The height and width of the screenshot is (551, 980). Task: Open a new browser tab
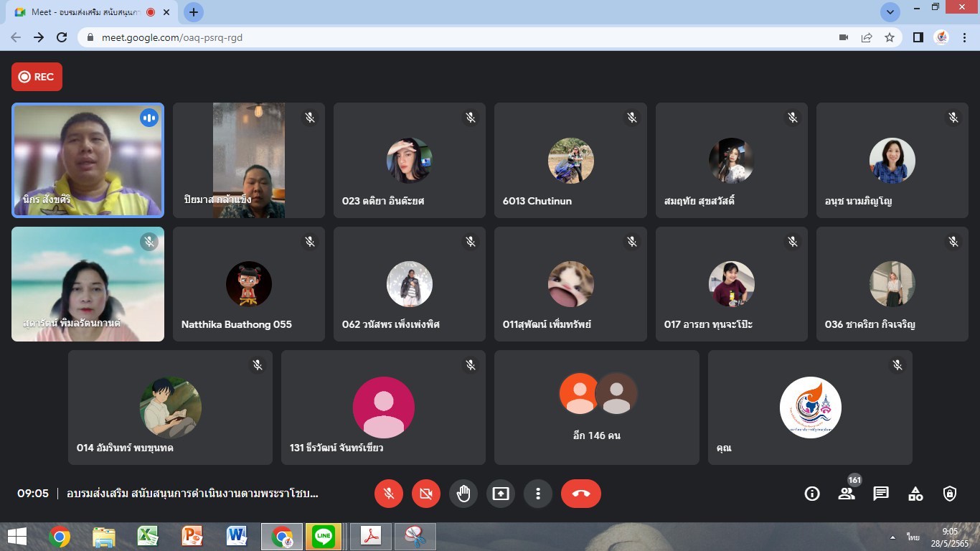(193, 12)
